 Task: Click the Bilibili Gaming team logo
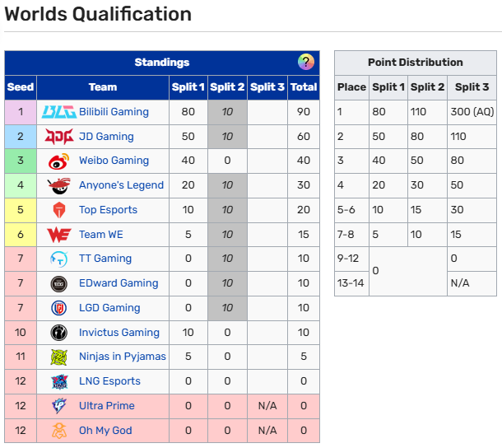[x=59, y=112]
